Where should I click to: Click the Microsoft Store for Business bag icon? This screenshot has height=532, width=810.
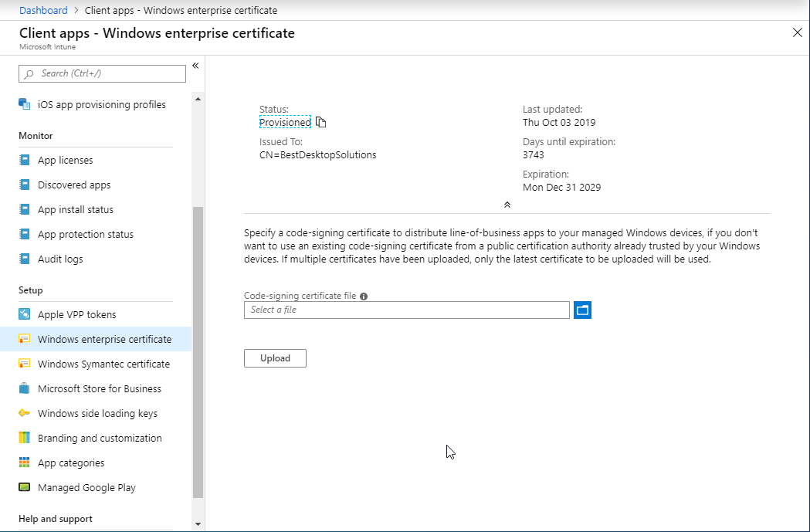point(25,388)
